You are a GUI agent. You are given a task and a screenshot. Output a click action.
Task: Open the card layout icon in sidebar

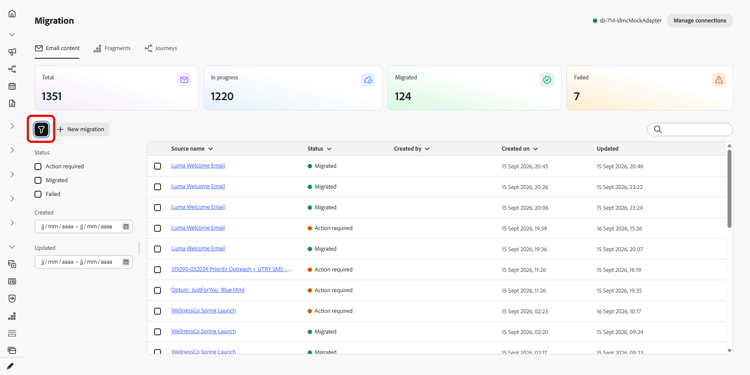[x=12, y=281]
